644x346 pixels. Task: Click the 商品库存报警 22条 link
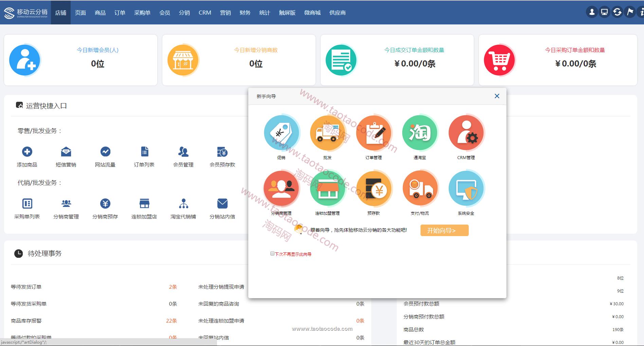coord(172,321)
